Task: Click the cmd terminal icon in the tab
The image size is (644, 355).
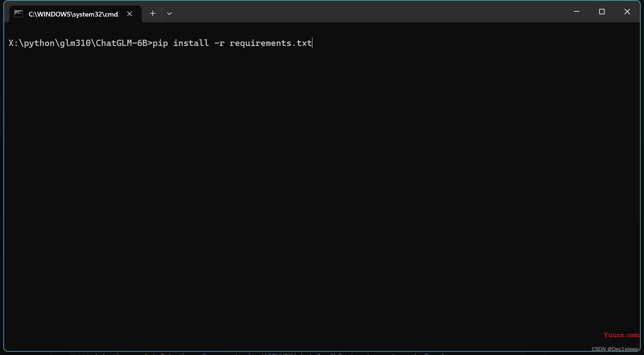Action: point(18,14)
